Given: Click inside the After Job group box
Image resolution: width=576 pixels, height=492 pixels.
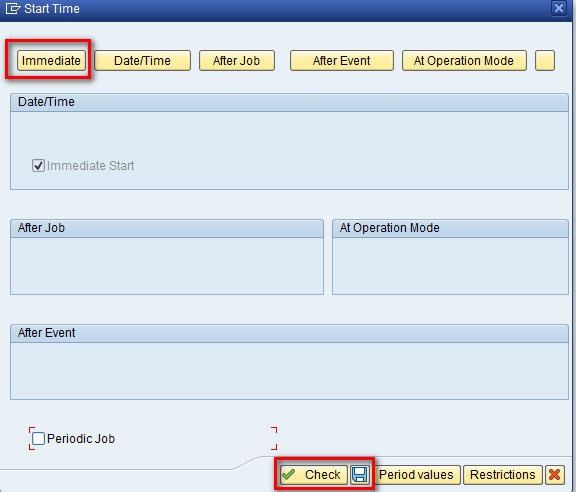Looking at the screenshot, I should click(167, 266).
